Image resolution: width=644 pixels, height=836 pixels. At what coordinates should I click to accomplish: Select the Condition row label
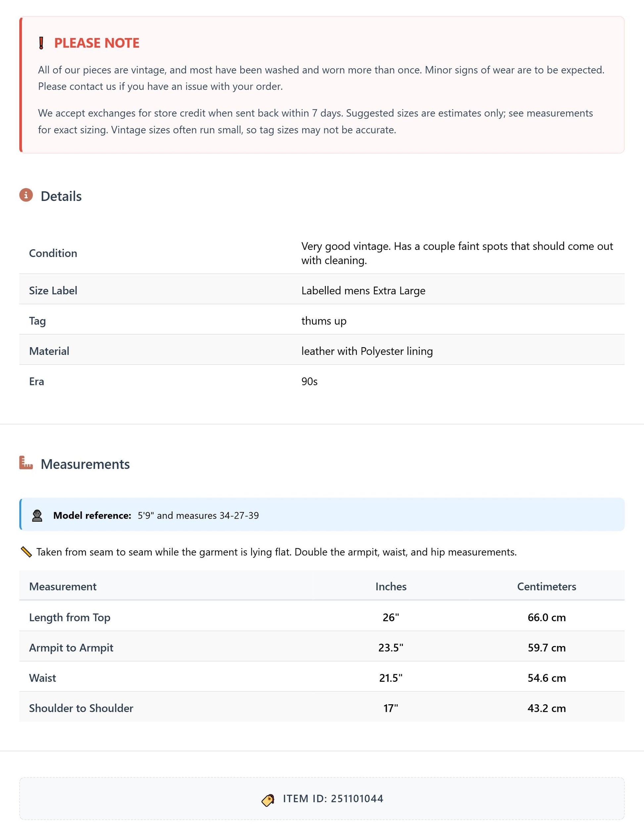[53, 253]
